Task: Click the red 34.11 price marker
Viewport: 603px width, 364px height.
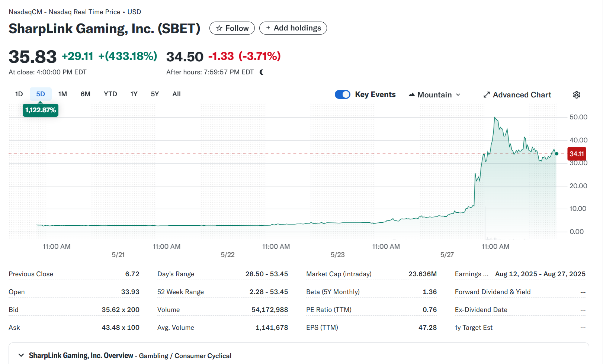Action: click(576, 154)
